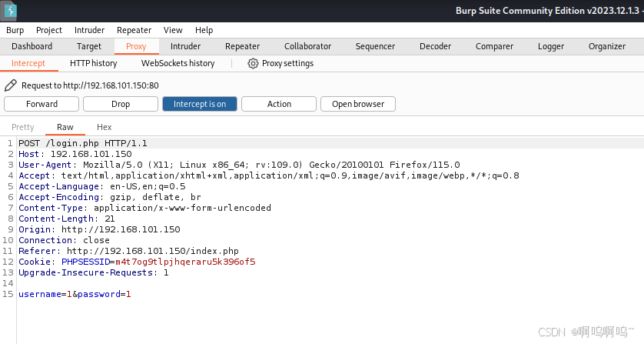644x344 pixels.
Task: Click the Proxy settings gear icon
Action: tap(253, 63)
